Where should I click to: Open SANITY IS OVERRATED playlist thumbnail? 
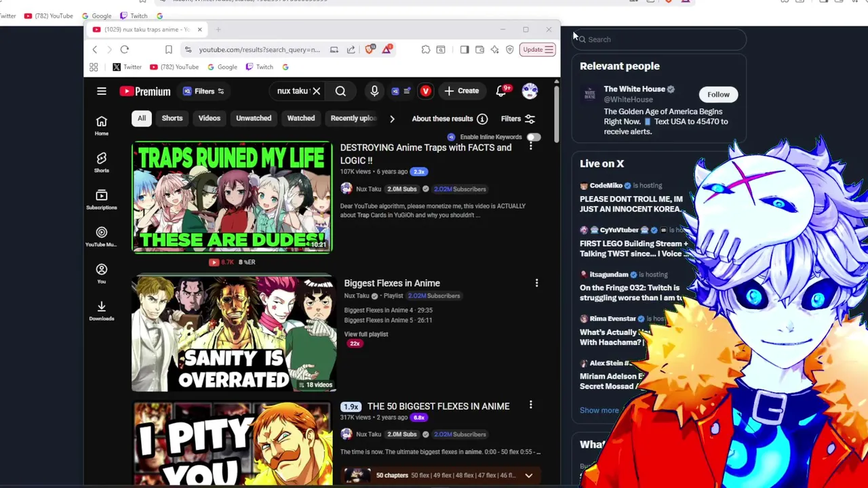pyautogui.click(x=233, y=333)
